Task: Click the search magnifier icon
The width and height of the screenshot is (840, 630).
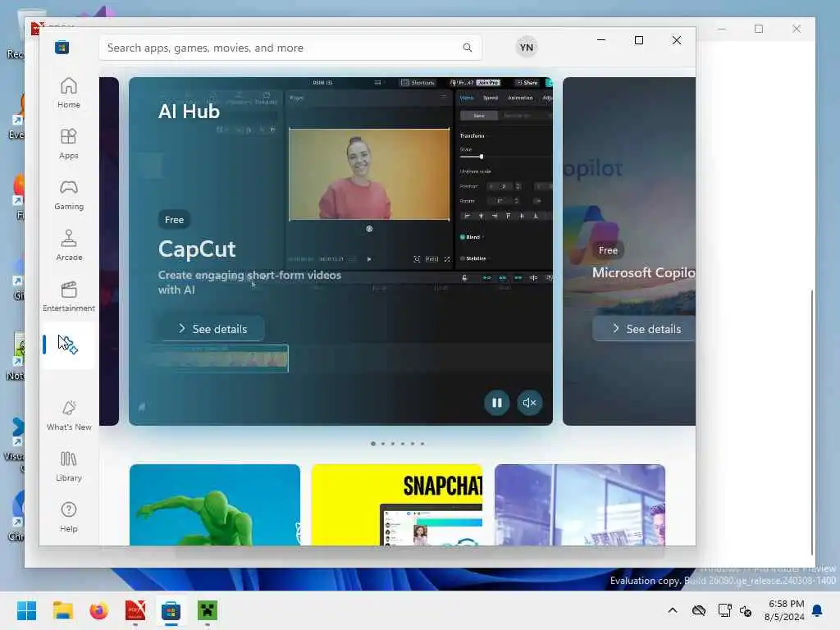Action: click(x=468, y=48)
